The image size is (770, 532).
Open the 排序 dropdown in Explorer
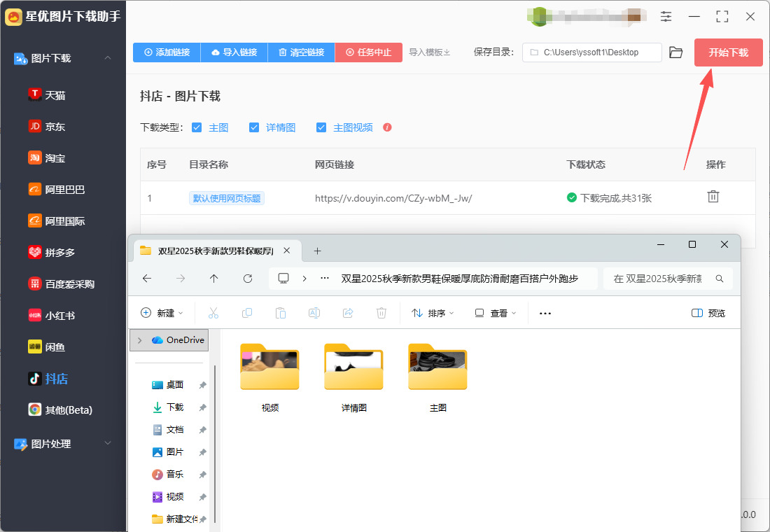pyautogui.click(x=432, y=313)
